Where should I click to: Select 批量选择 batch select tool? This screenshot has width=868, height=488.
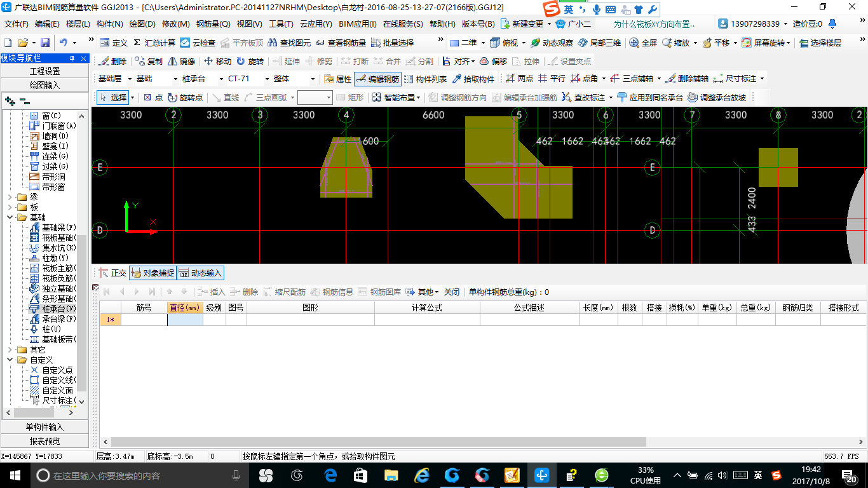point(392,43)
